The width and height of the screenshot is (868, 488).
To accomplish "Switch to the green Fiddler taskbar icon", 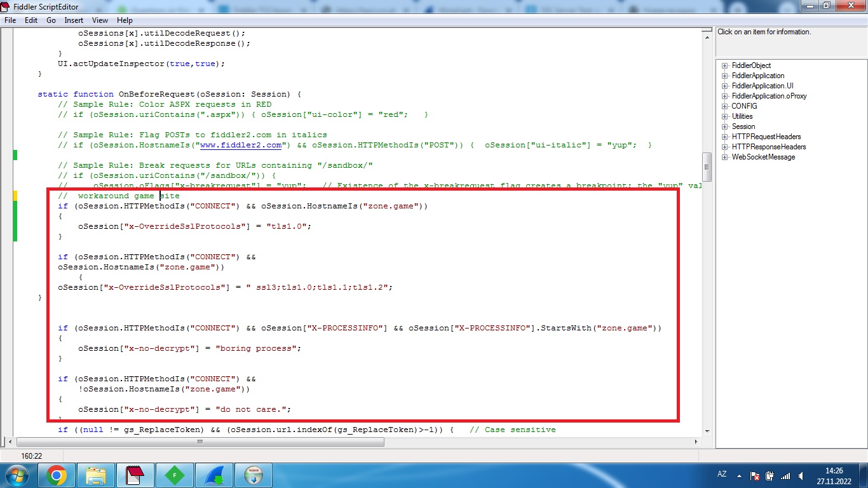I will click(174, 475).
